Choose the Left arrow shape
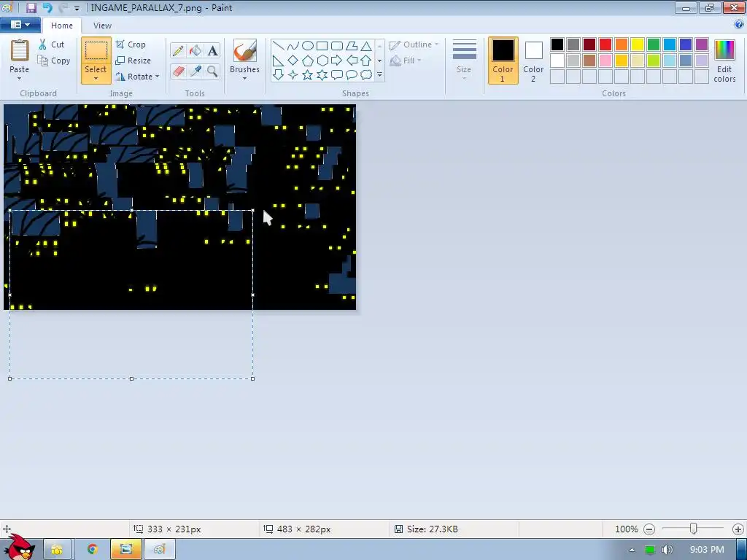Image resolution: width=747 pixels, height=560 pixels. pyautogui.click(x=352, y=61)
